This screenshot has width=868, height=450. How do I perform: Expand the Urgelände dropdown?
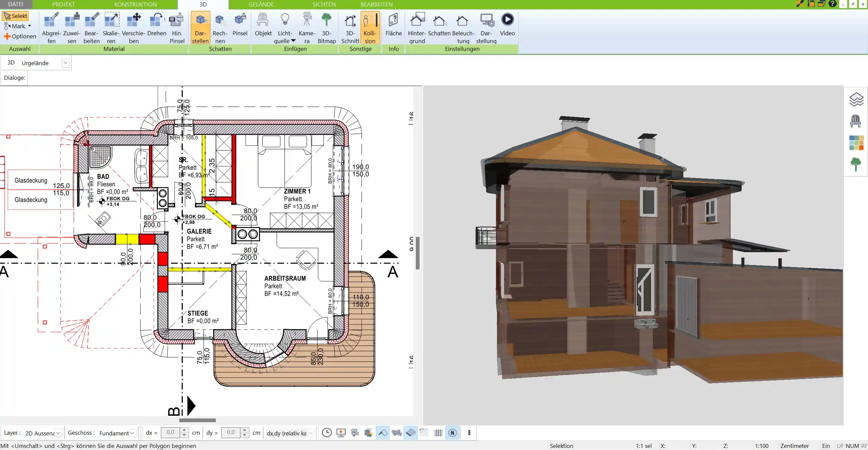pyautogui.click(x=66, y=63)
